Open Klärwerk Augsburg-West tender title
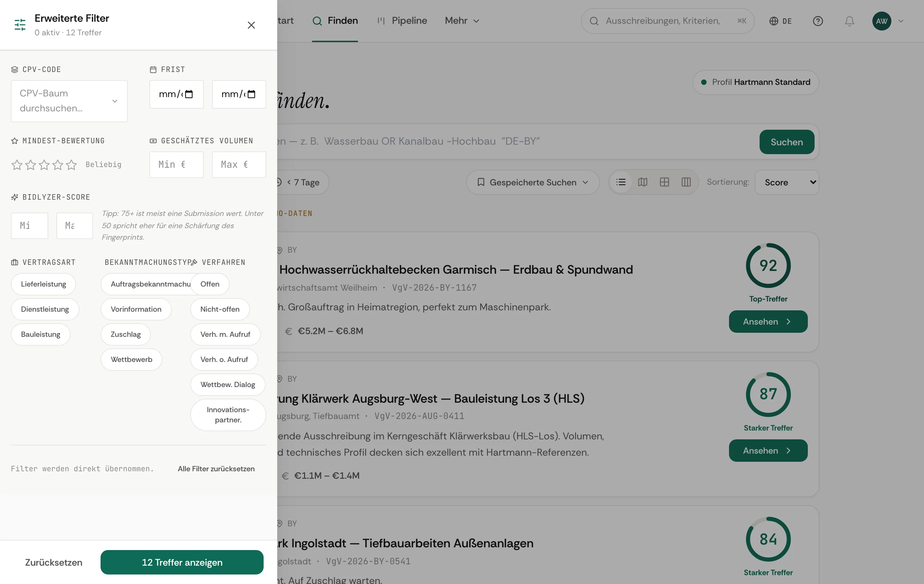The height and width of the screenshot is (584, 924). click(431, 399)
